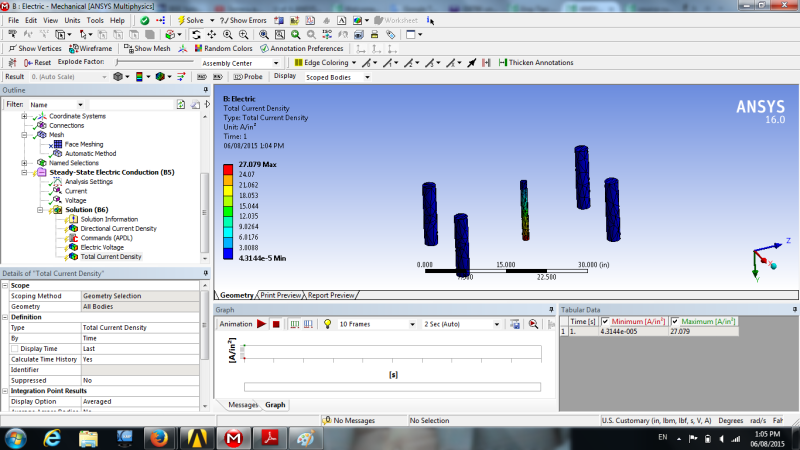Collapse the Steady-State Electric Conduction node
This screenshot has width=800, height=450.
tap(24, 172)
